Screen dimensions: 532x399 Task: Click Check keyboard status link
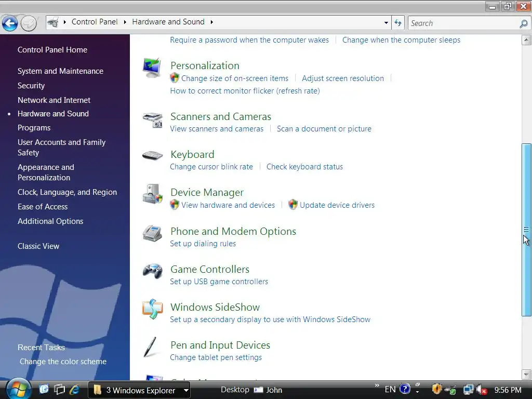point(304,167)
